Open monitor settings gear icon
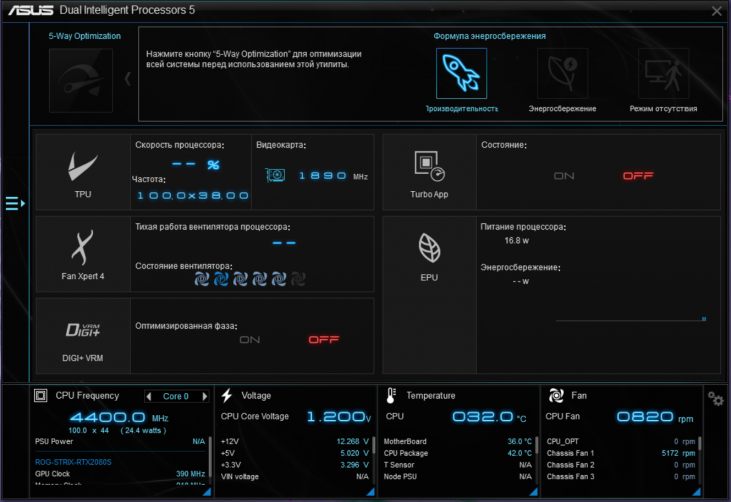This screenshot has width=731, height=502. tap(715, 399)
